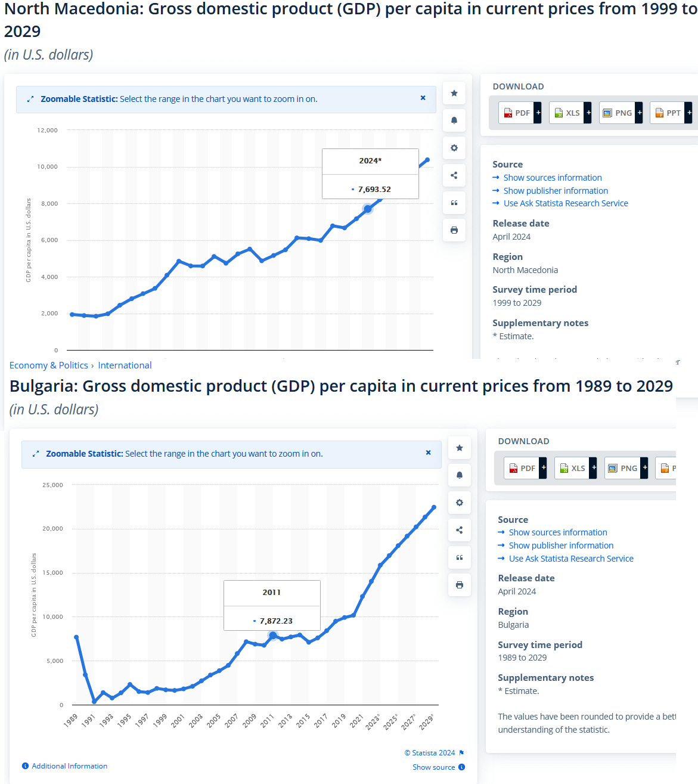Click the flag icon next to Statista 2024
The width and height of the screenshot is (698, 784).
(x=461, y=753)
